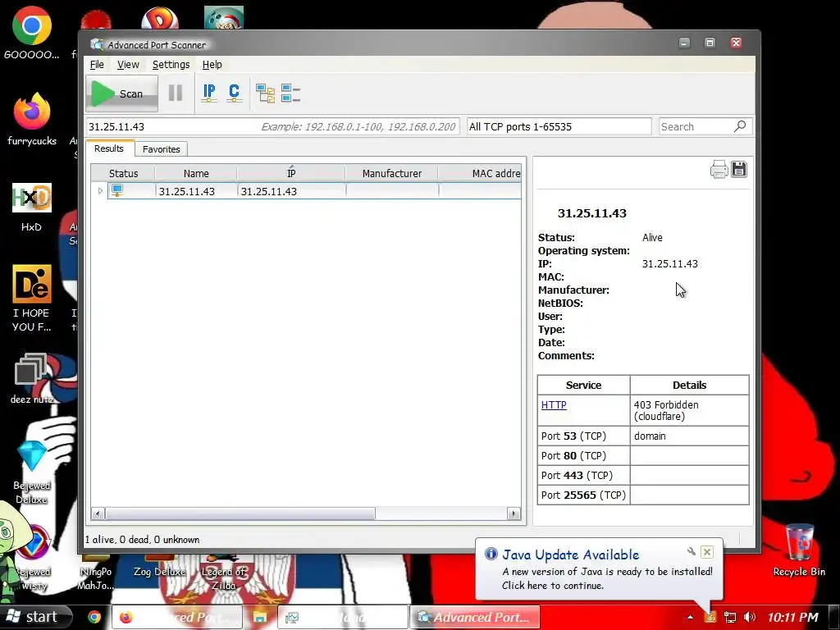
Task: Switch to the Firefox taskbar button
Action: pos(177,617)
